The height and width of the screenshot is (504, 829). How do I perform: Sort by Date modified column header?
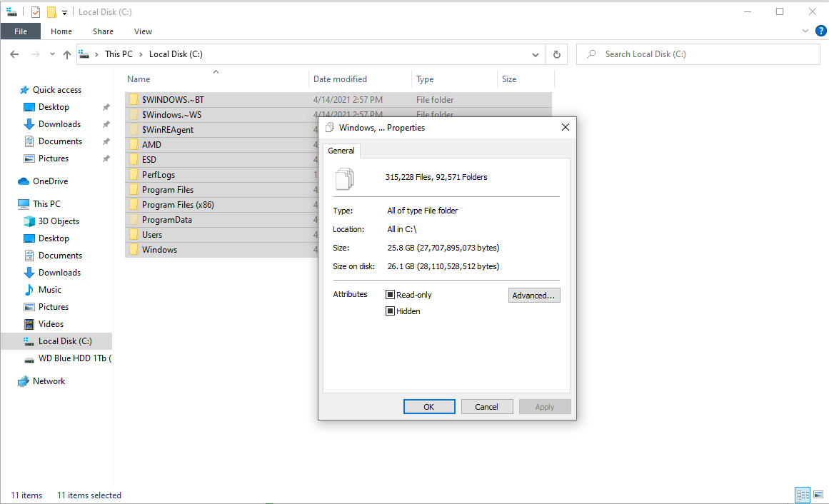pos(360,79)
